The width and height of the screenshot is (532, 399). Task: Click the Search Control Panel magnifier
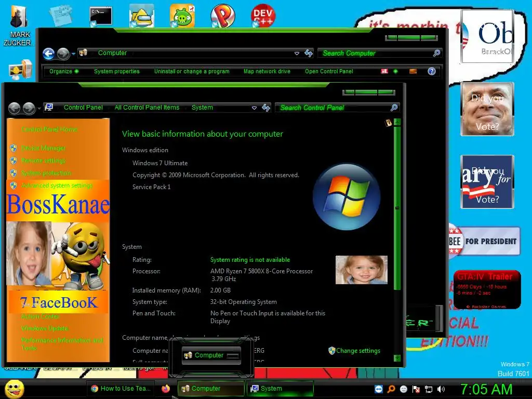pos(394,108)
